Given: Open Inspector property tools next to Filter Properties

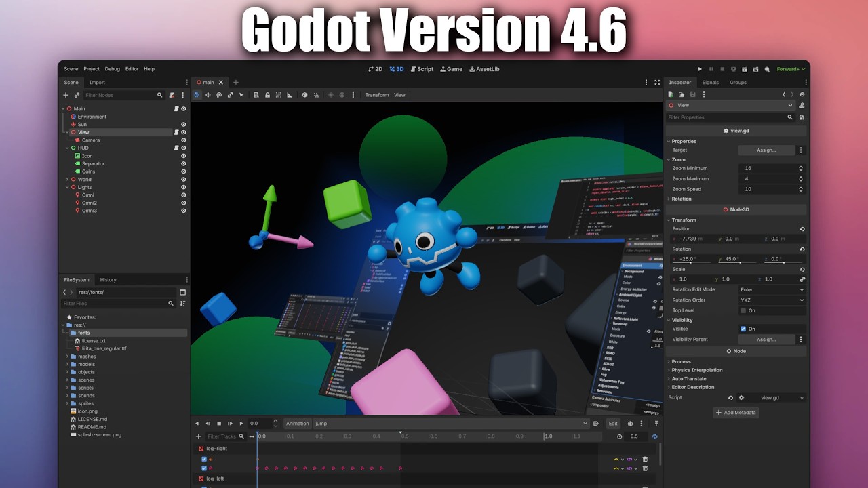Looking at the screenshot, I should (x=802, y=117).
